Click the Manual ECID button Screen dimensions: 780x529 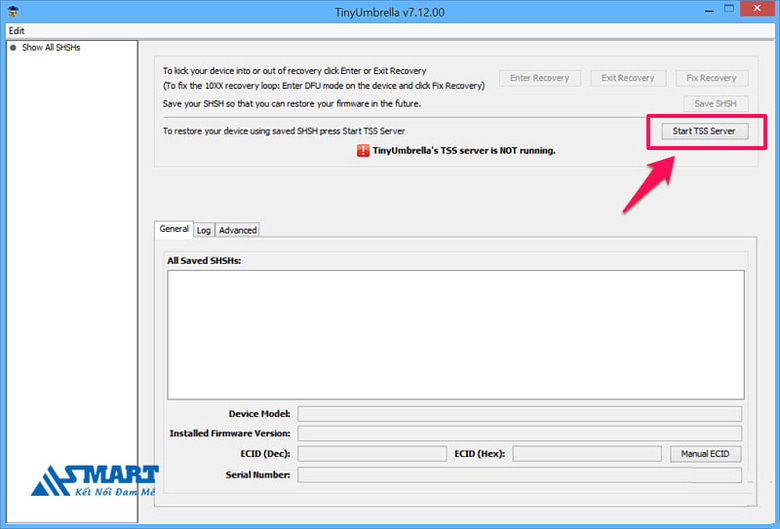706,454
